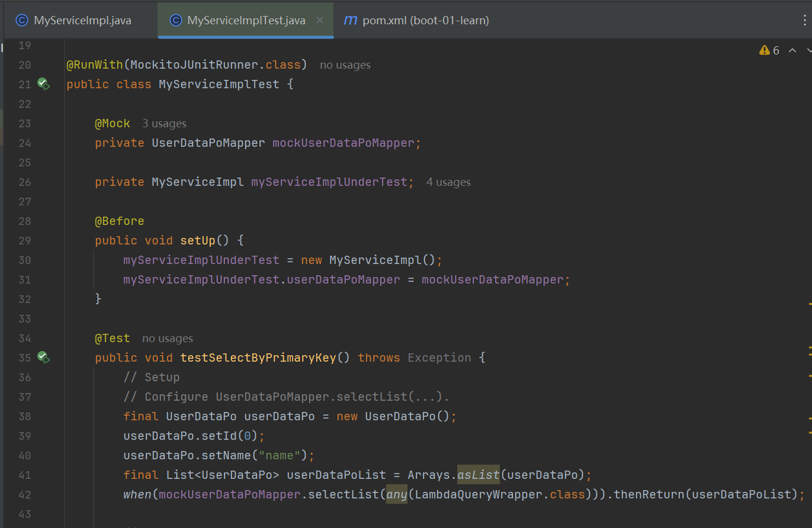Click userDataPoMapper field access on line 31

344,279
